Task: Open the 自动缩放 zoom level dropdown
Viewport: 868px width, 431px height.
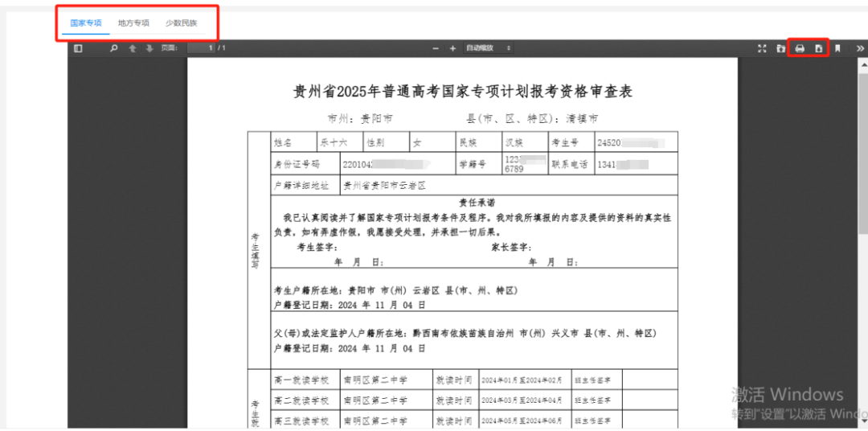Action: [x=488, y=49]
